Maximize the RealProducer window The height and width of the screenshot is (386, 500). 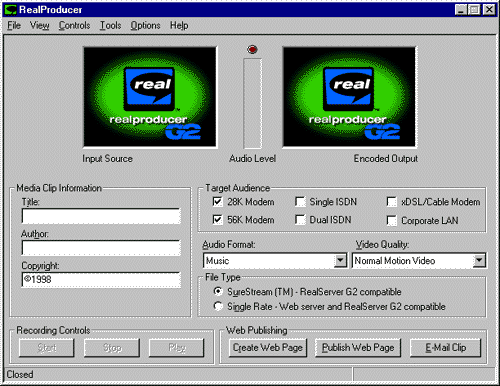click(474, 10)
